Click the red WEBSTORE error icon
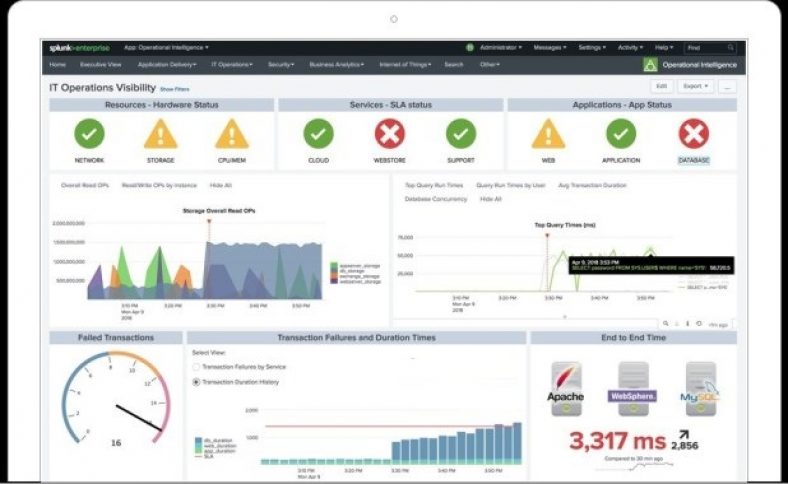 click(x=389, y=134)
